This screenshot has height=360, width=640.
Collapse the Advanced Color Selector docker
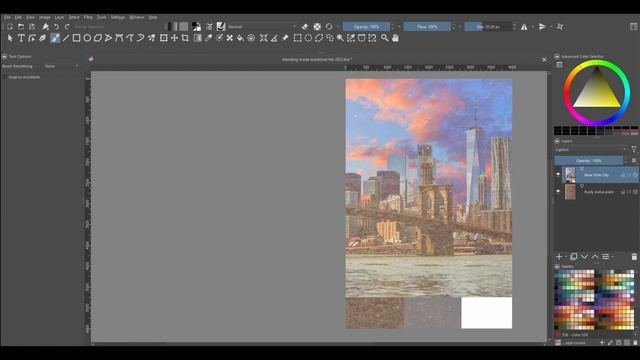pos(557,56)
